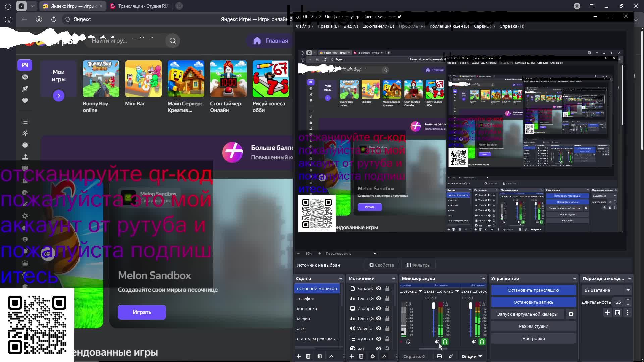Delete selected scene with the trash icon

click(308, 356)
